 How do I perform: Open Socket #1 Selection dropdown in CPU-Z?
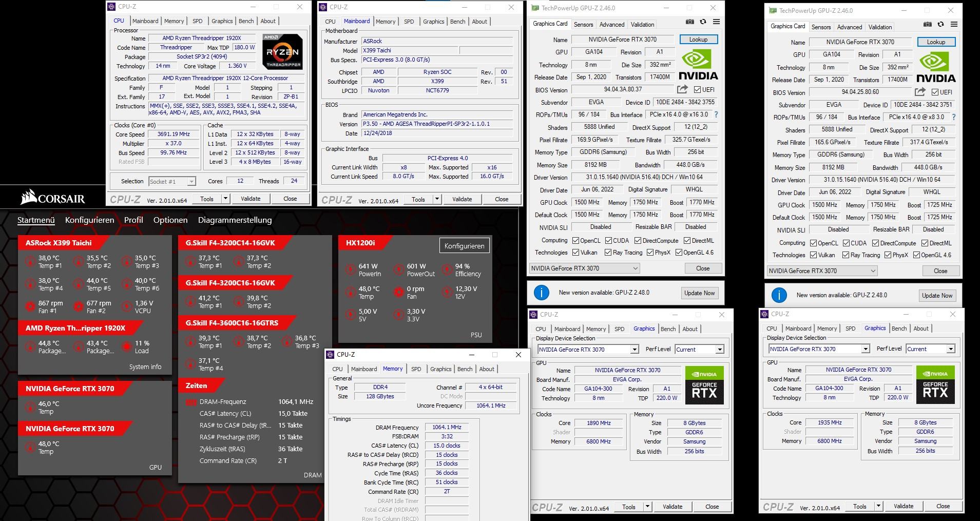tap(172, 181)
